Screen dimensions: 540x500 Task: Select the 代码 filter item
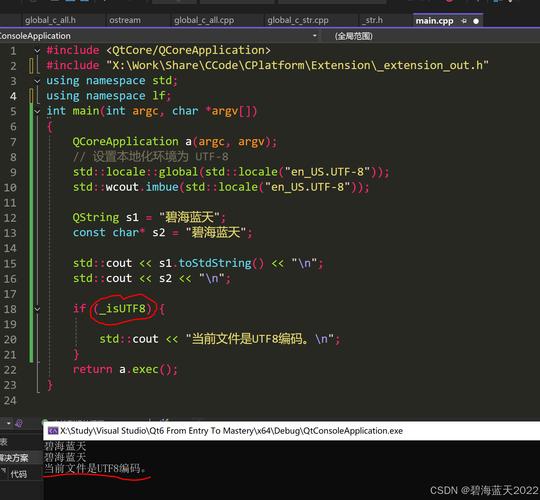coord(18,474)
